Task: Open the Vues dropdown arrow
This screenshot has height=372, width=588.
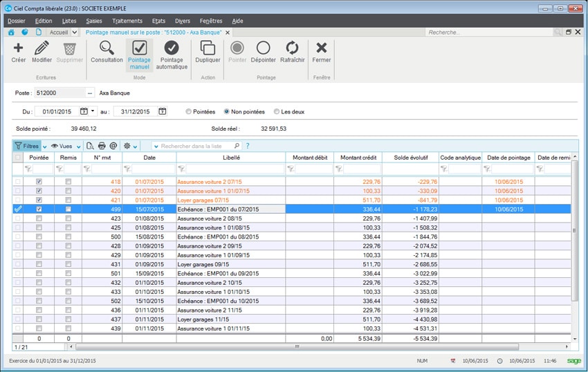Action: pos(78,147)
